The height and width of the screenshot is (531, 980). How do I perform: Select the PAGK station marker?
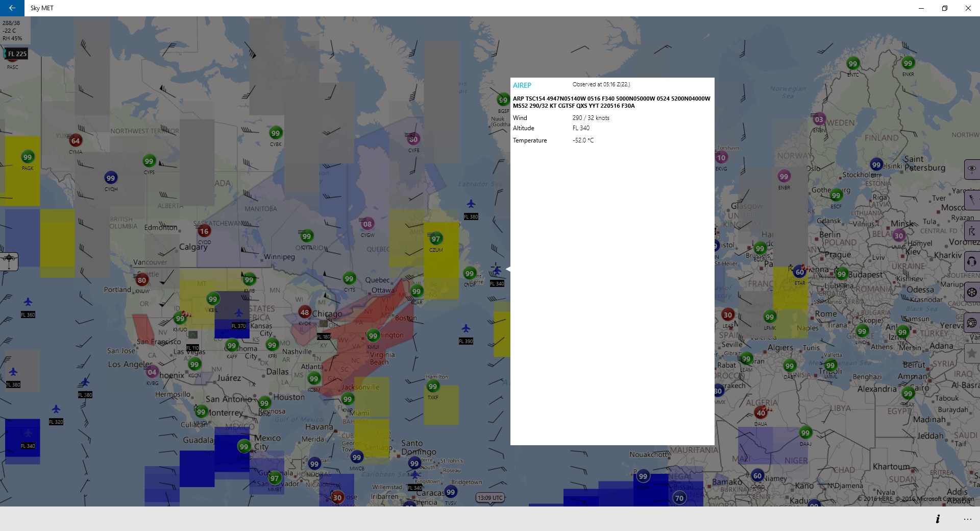[28, 157]
